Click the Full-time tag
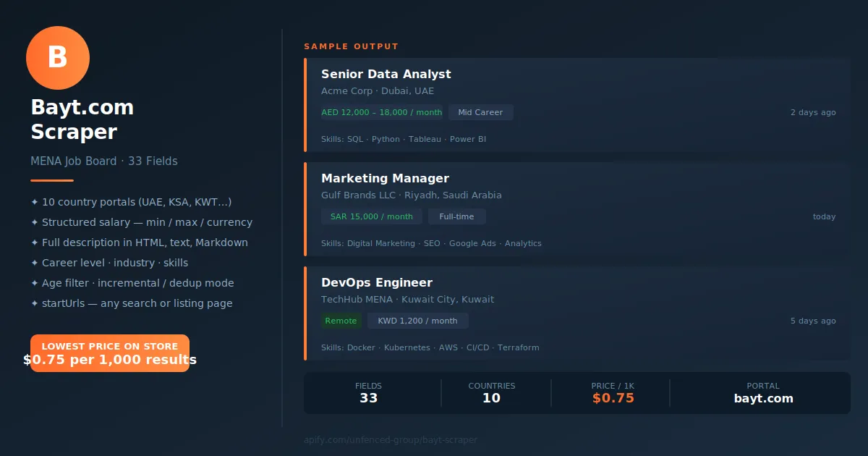 pos(457,216)
